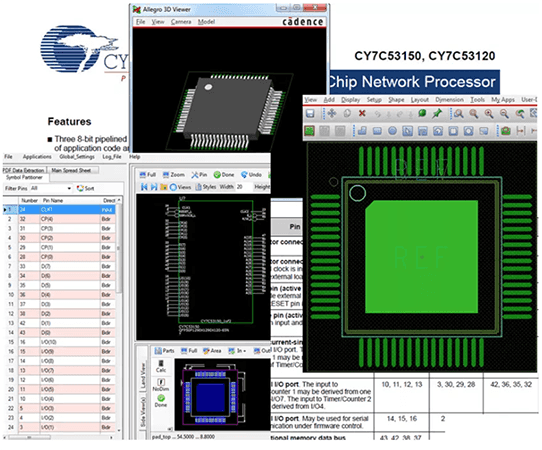Click the Pin Name column header
Image resolution: width=542 pixels, height=450 pixels.
click(69, 200)
